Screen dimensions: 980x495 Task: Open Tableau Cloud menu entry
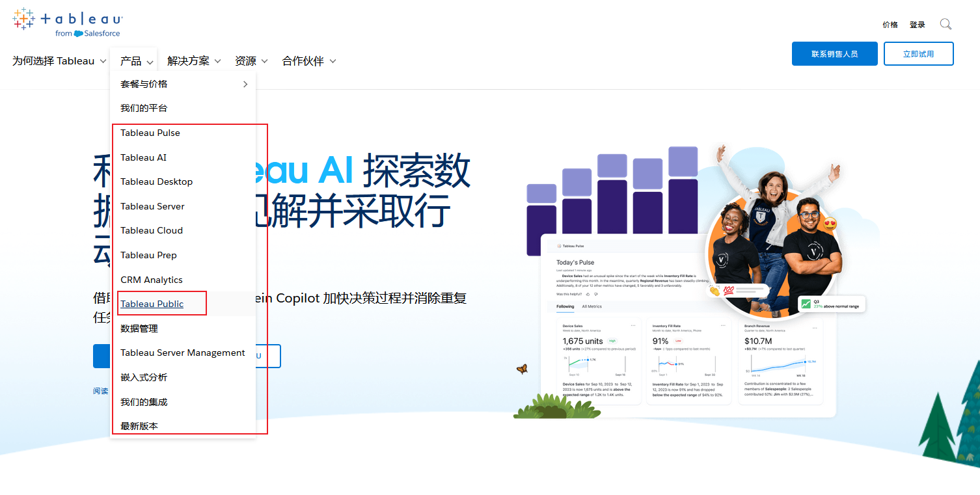coord(152,230)
